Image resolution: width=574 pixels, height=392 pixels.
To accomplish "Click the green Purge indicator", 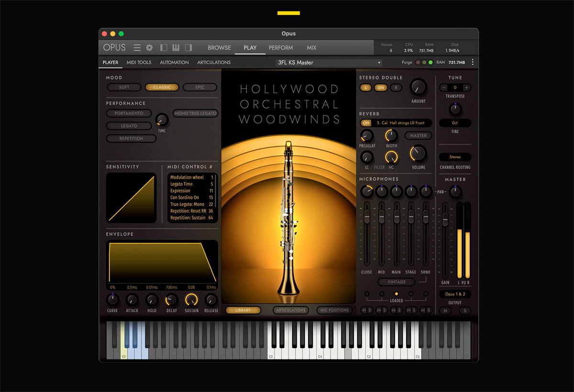I will point(430,62).
